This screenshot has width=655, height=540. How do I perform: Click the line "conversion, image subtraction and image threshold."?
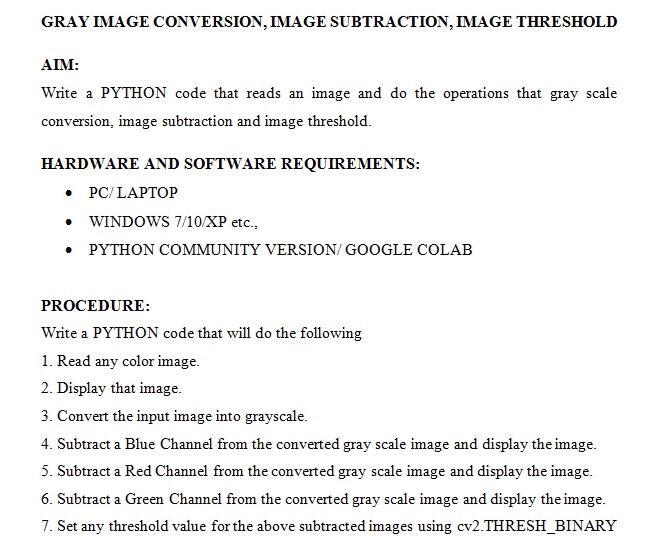click(206, 122)
